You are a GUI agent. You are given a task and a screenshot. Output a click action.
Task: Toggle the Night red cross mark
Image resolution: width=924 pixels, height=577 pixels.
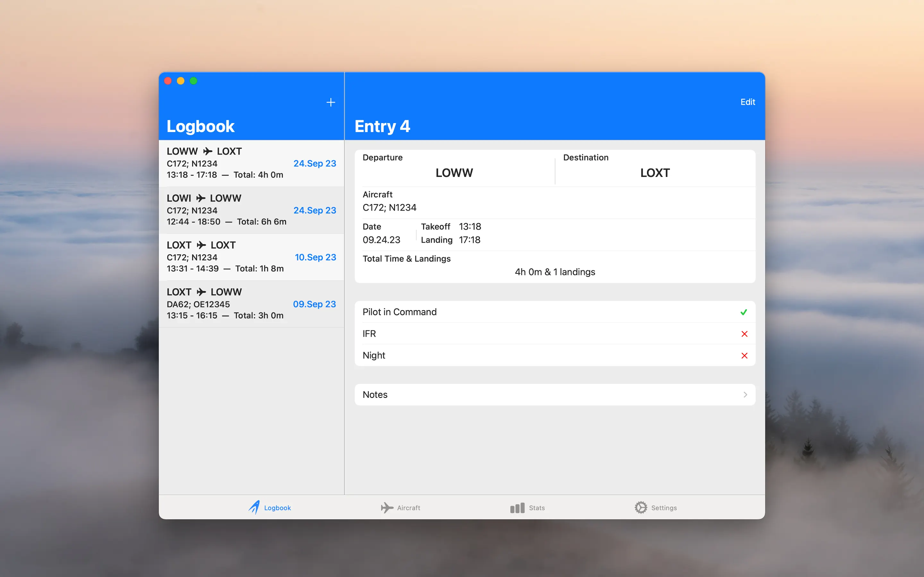[x=744, y=356]
